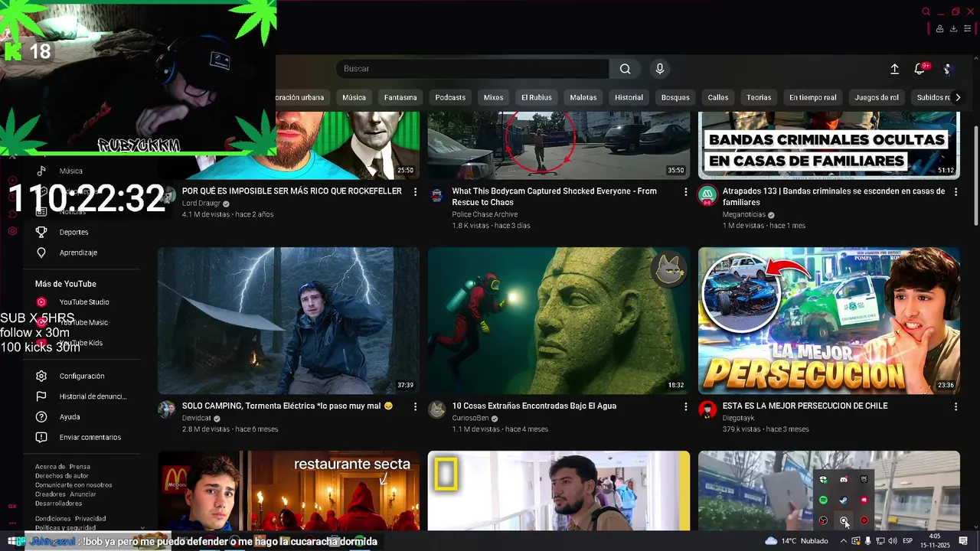980x551 pixels.
Task: Open the Devidcat channel link
Action: point(197,419)
